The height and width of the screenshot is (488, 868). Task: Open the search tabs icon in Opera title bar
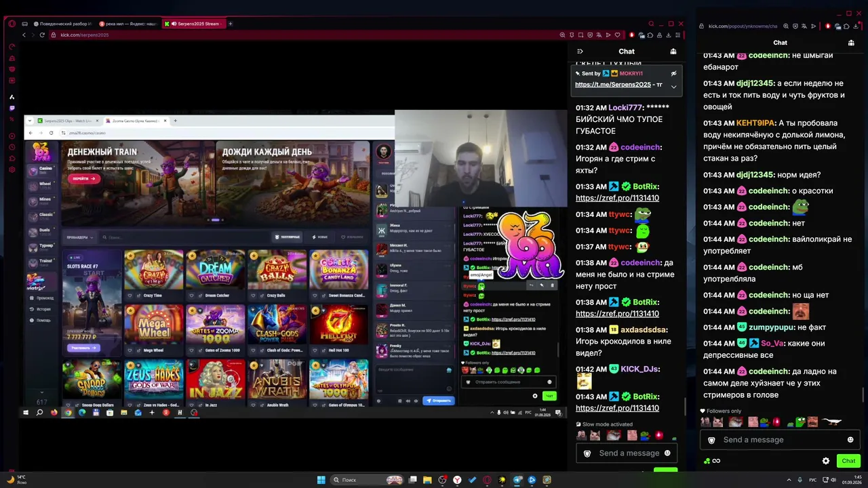(652, 24)
